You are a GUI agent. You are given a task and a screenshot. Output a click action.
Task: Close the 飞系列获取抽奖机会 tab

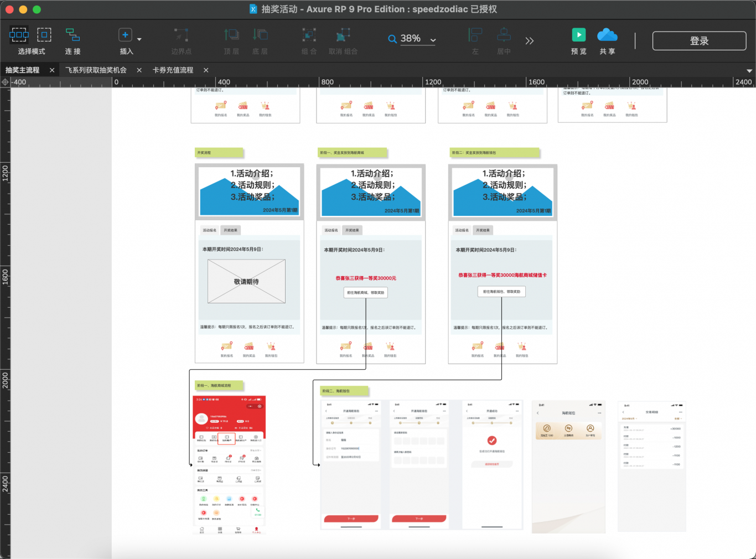(139, 70)
